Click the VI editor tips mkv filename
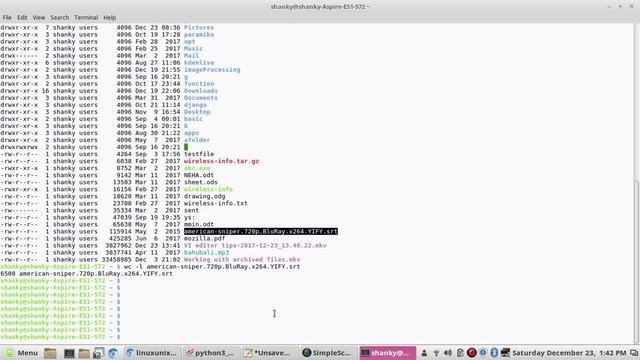The height and width of the screenshot is (360, 640). (255, 246)
